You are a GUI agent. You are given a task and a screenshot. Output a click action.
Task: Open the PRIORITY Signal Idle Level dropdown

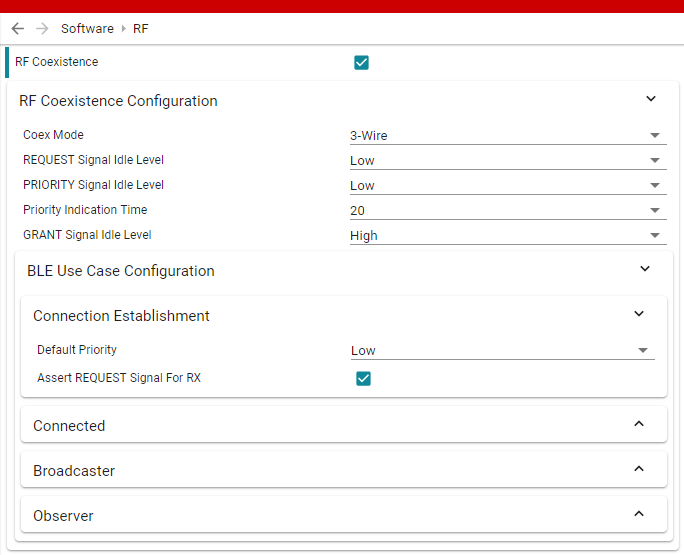point(508,185)
